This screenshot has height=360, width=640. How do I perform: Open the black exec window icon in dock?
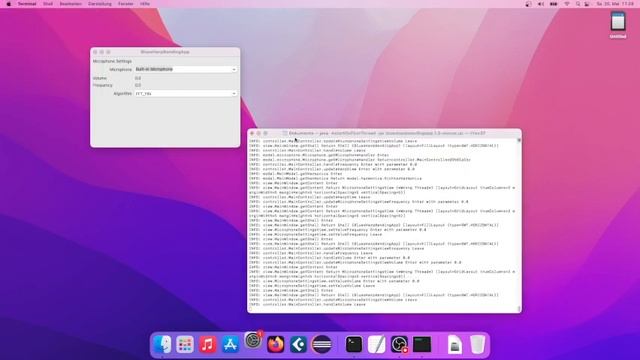[422, 344]
